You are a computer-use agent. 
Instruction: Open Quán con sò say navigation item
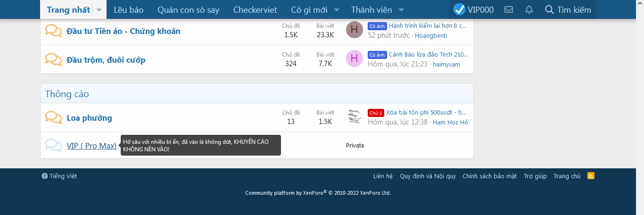tap(188, 9)
